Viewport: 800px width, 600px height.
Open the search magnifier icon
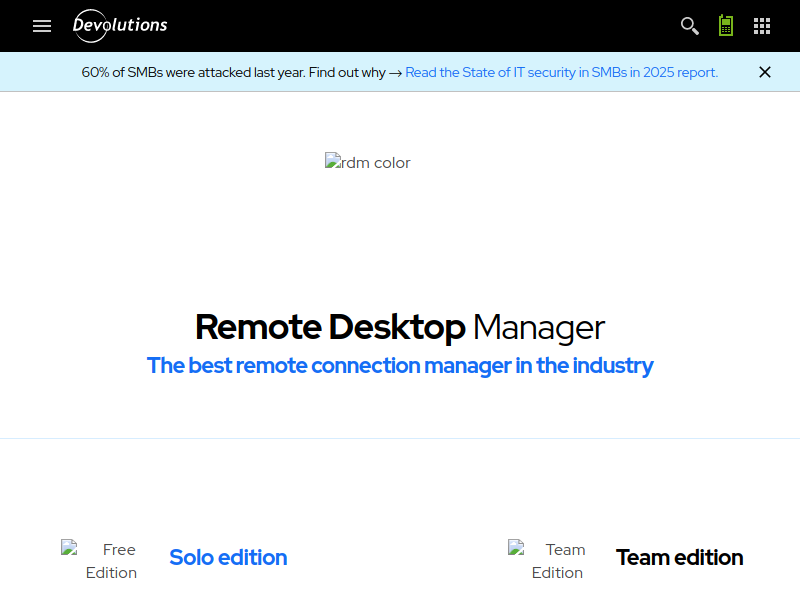[689, 26]
